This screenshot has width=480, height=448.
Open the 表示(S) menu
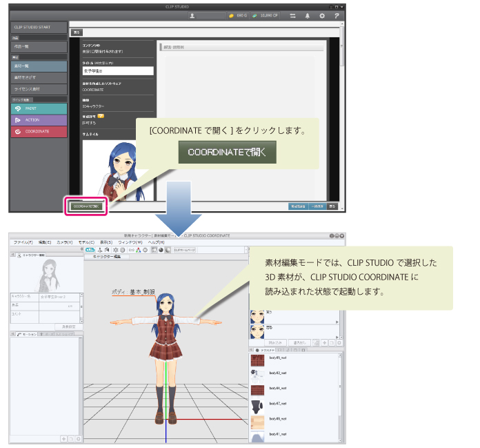(x=106, y=242)
